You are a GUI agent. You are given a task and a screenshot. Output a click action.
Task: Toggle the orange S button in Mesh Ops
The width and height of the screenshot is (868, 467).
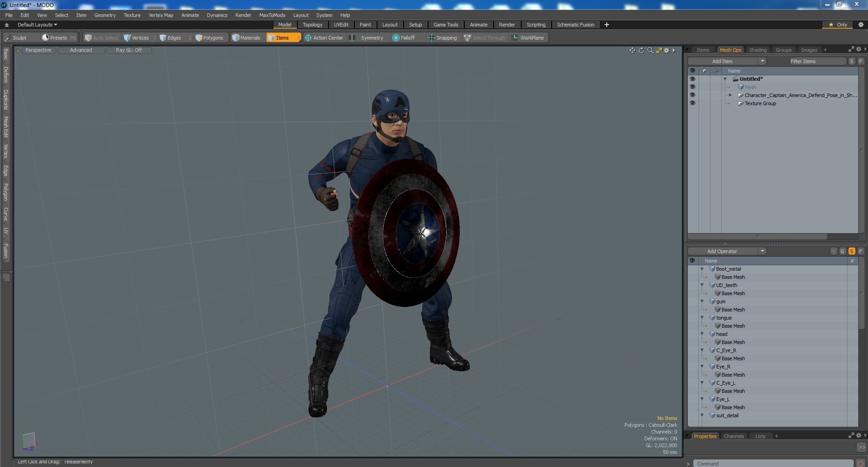pyautogui.click(x=852, y=251)
